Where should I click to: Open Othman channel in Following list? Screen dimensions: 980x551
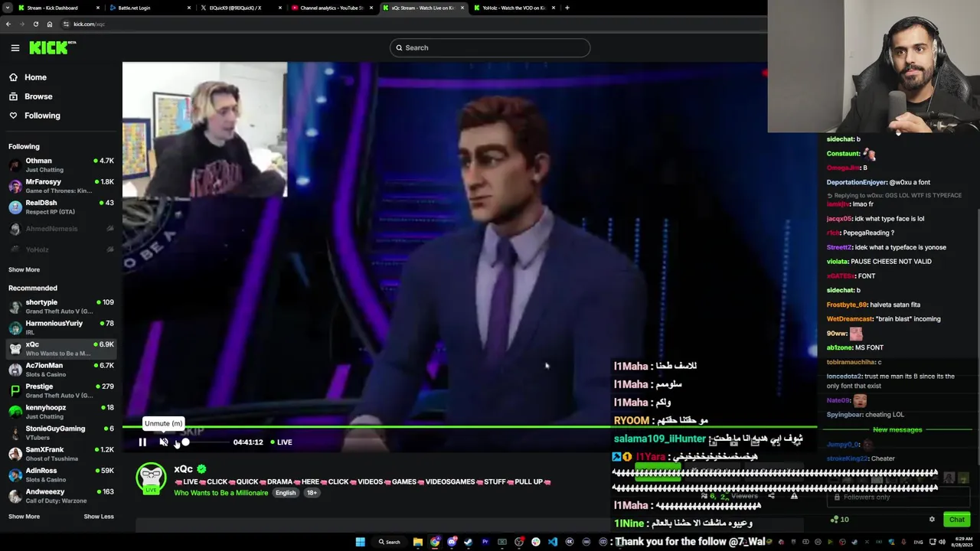point(61,165)
